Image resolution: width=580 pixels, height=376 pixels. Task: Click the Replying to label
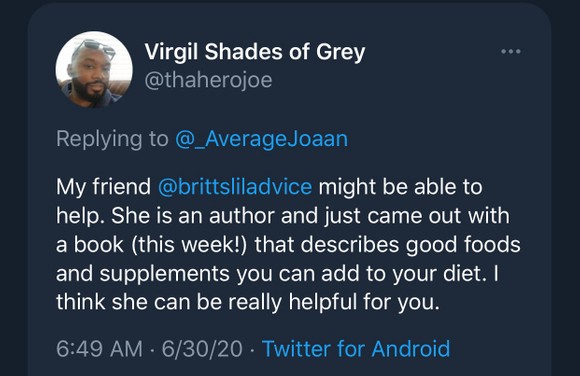112,139
